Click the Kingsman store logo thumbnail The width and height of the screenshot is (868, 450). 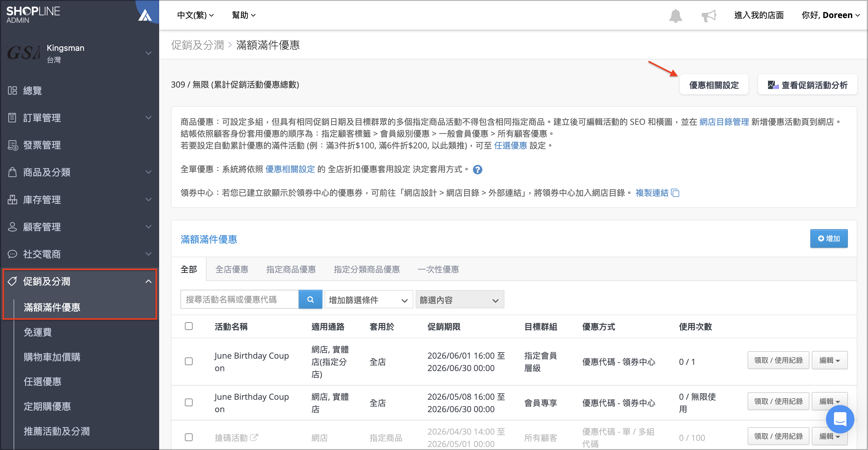pyautogui.click(x=23, y=53)
